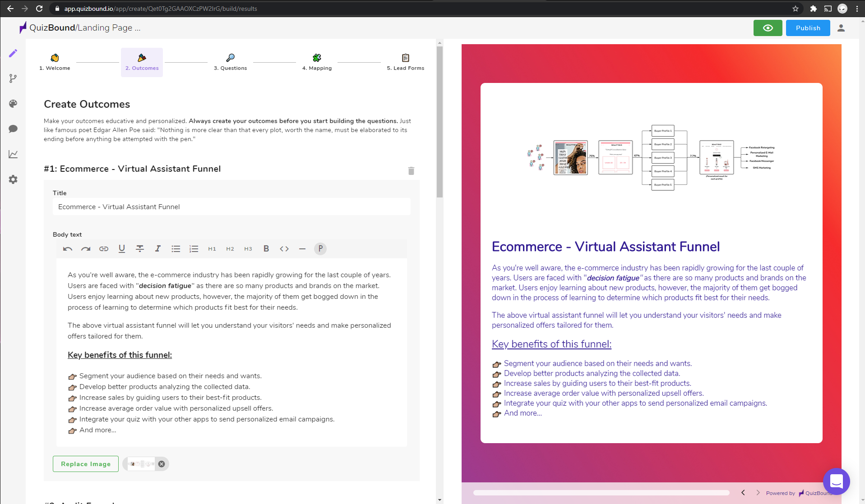865x504 pixels.
Task: Click the Powered by QuizBound link
Action: pos(799,493)
